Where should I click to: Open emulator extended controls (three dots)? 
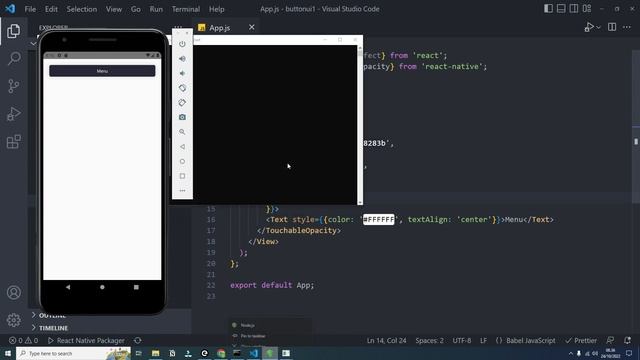pos(182,191)
